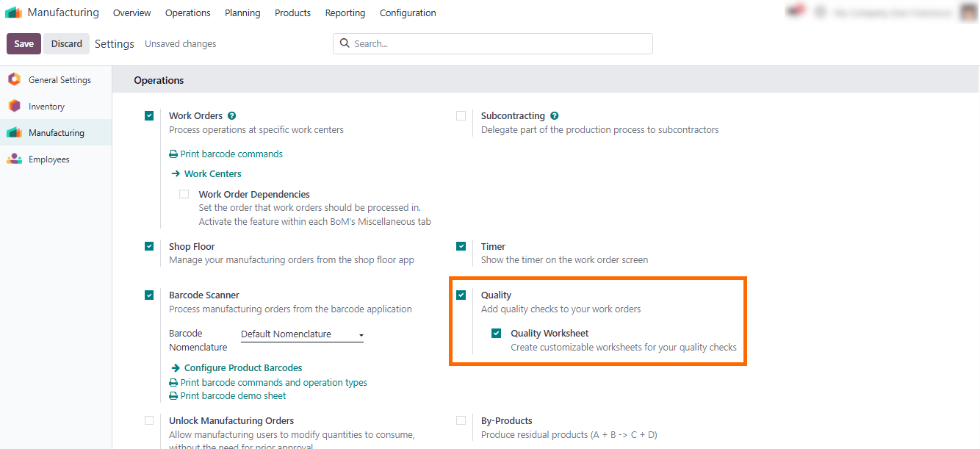Open Barcode Nomenclature dropdown
The width and height of the screenshot is (980, 449).
(303, 334)
